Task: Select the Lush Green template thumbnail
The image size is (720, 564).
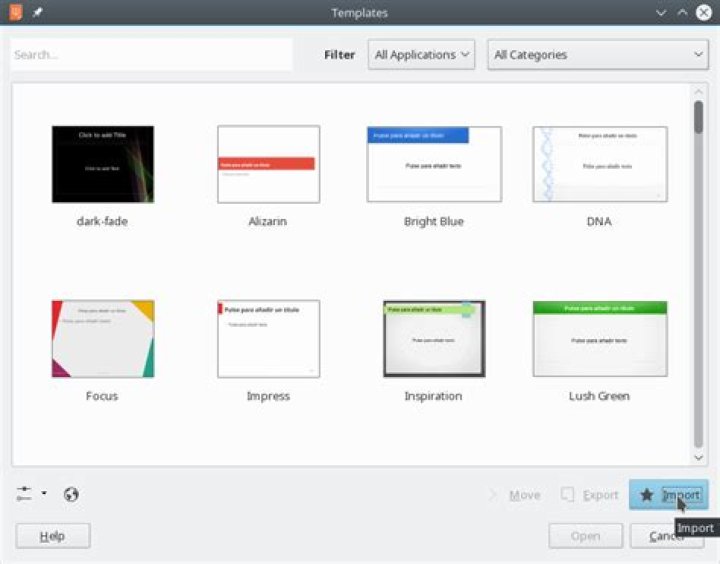Action: click(x=600, y=338)
